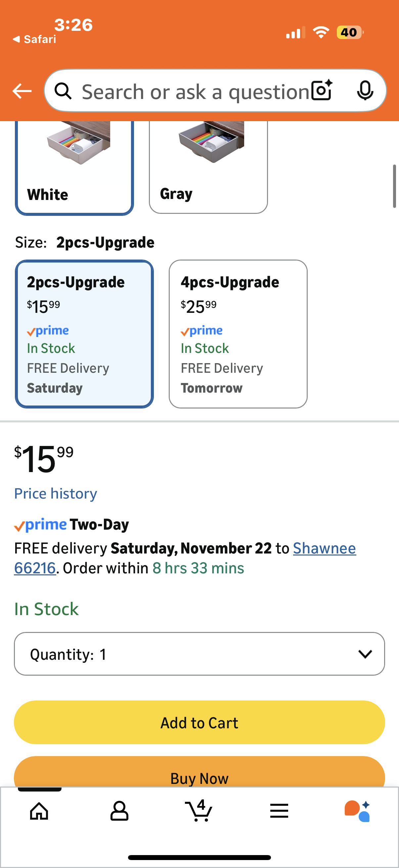Choose the 4pcs-Upgrade size option
The image size is (399, 868).
coord(238,334)
